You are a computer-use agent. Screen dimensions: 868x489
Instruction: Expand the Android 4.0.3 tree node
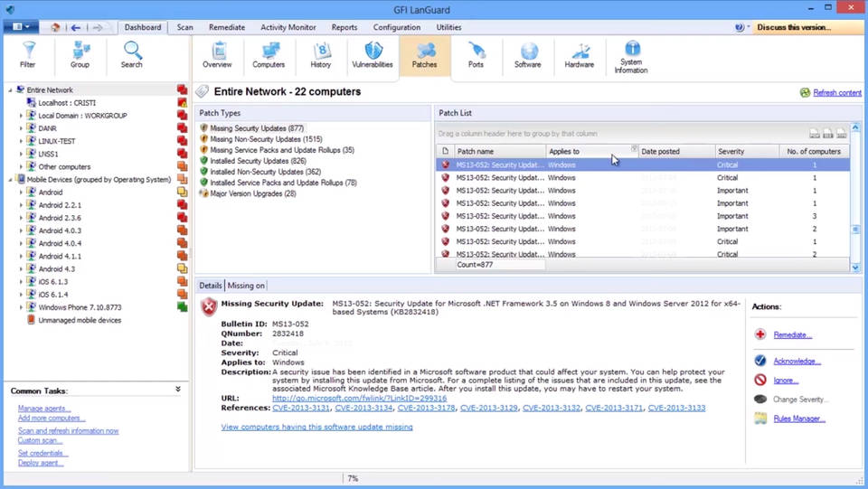[x=21, y=230]
